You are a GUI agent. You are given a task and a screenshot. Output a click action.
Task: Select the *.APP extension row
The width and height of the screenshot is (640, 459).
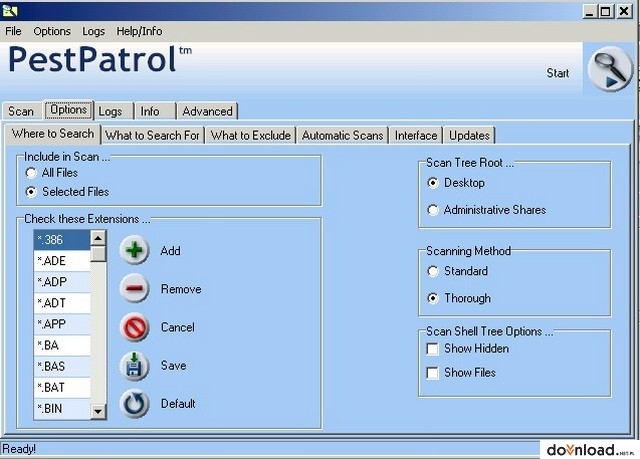[62, 324]
